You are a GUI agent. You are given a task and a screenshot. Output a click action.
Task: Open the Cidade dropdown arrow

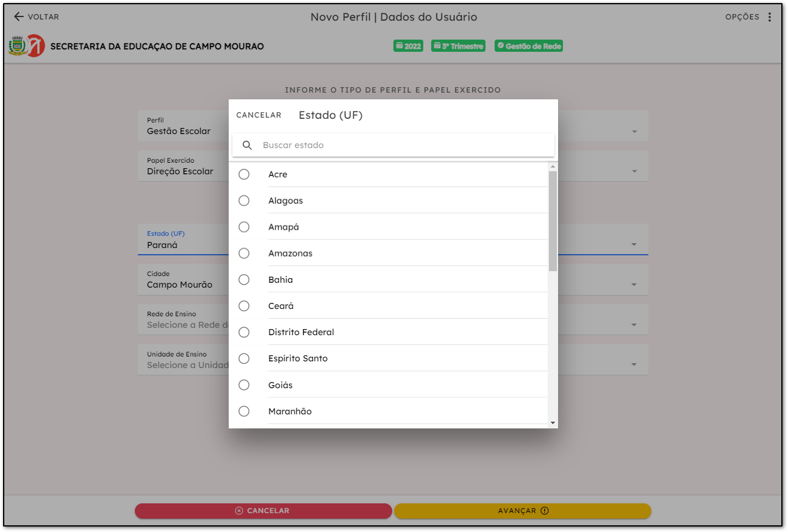pyautogui.click(x=634, y=285)
